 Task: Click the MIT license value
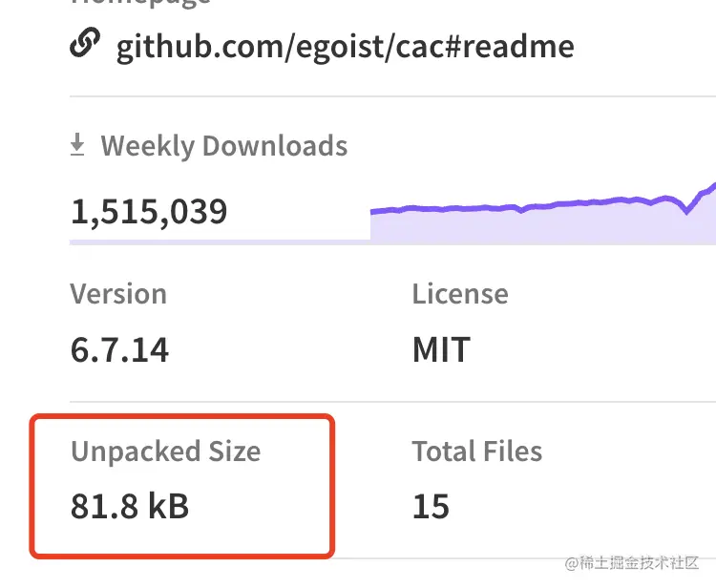pyautogui.click(x=441, y=349)
